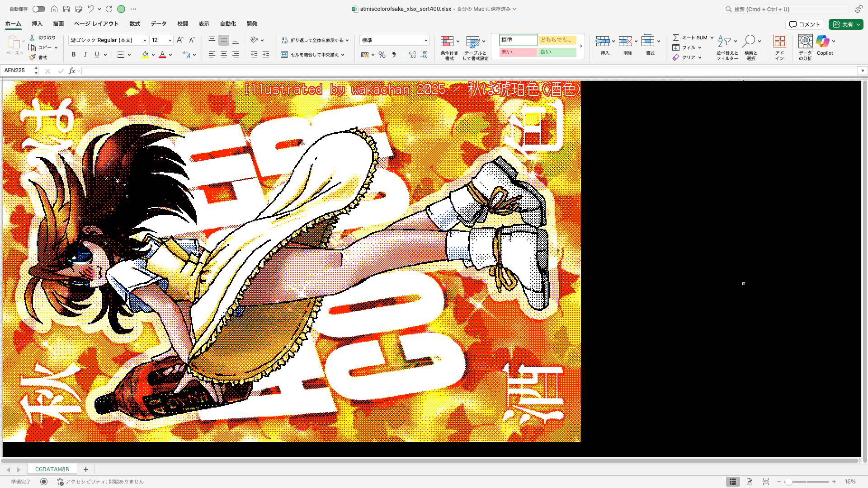Select the CGDATAM8B sheet tab
Viewport: 868px width, 488px height.
[52, 469]
